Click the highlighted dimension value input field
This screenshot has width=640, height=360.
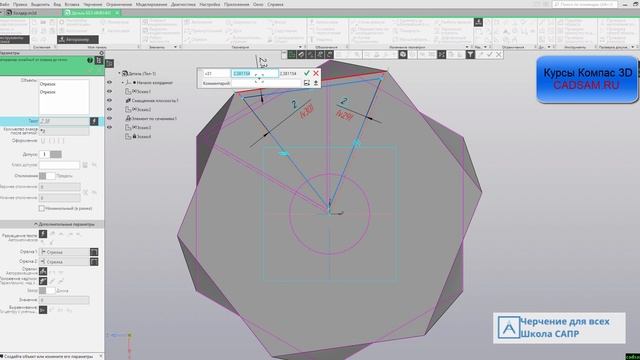(x=255, y=73)
